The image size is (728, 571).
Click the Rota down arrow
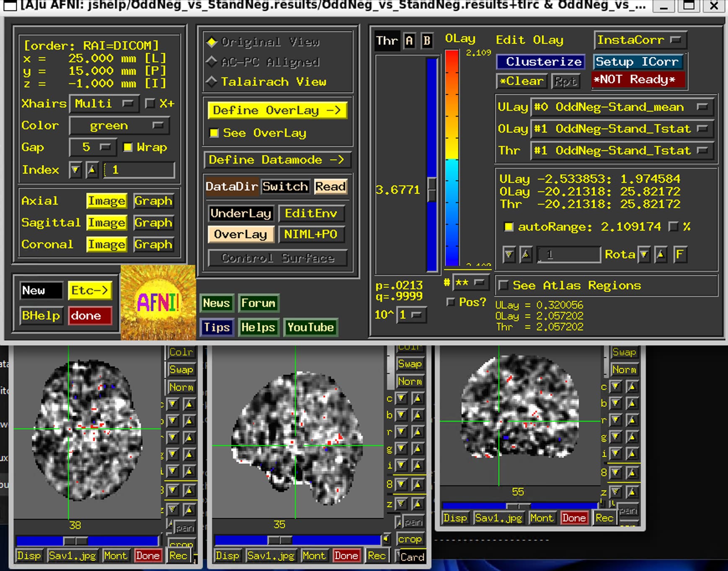pos(644,254)
